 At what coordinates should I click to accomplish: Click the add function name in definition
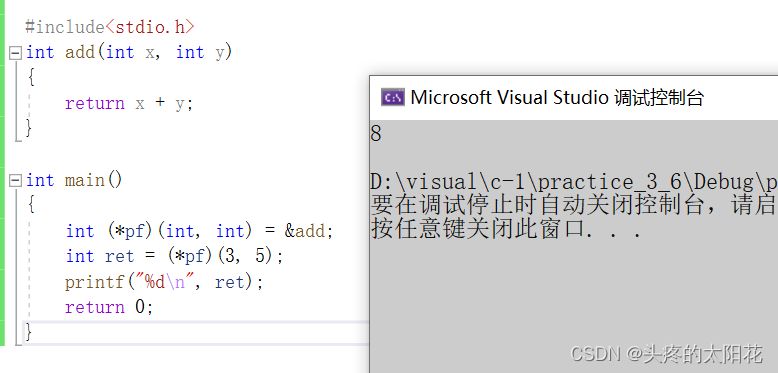(80, 52)
